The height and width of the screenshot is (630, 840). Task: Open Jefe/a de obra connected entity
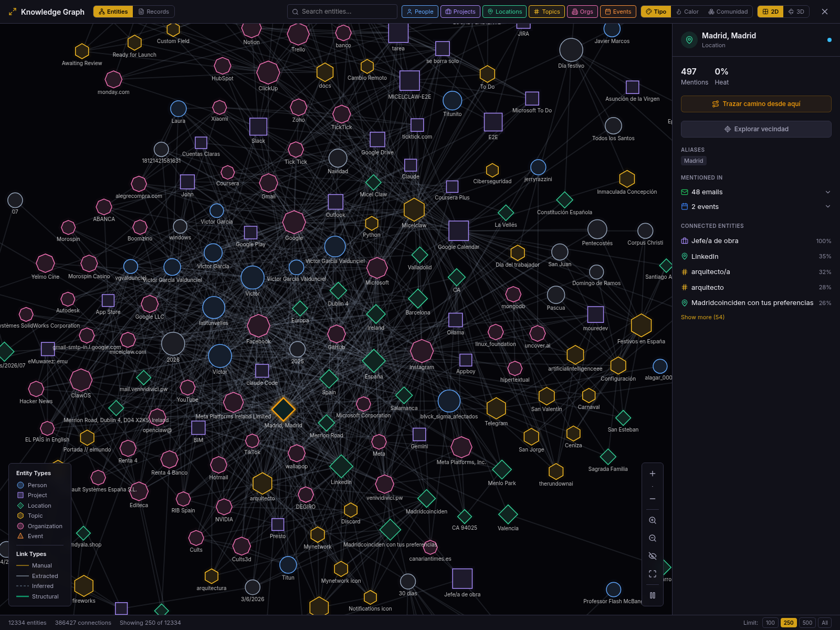click(756, 241)
